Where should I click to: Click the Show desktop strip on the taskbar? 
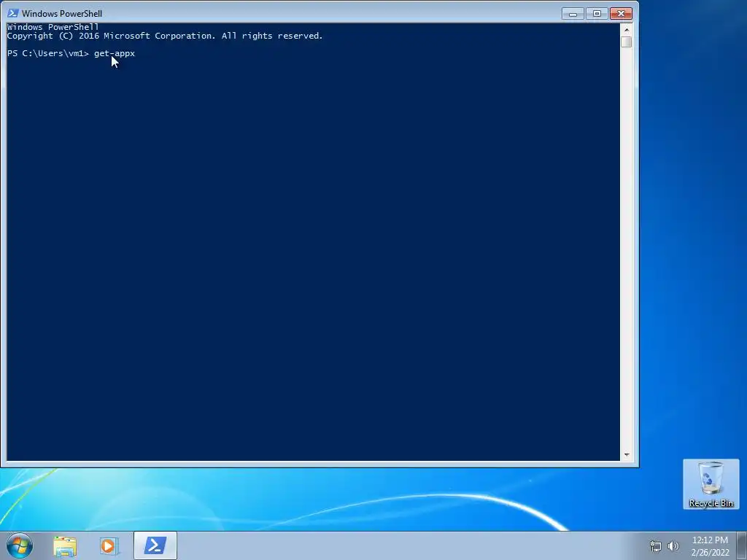[742, 545]
